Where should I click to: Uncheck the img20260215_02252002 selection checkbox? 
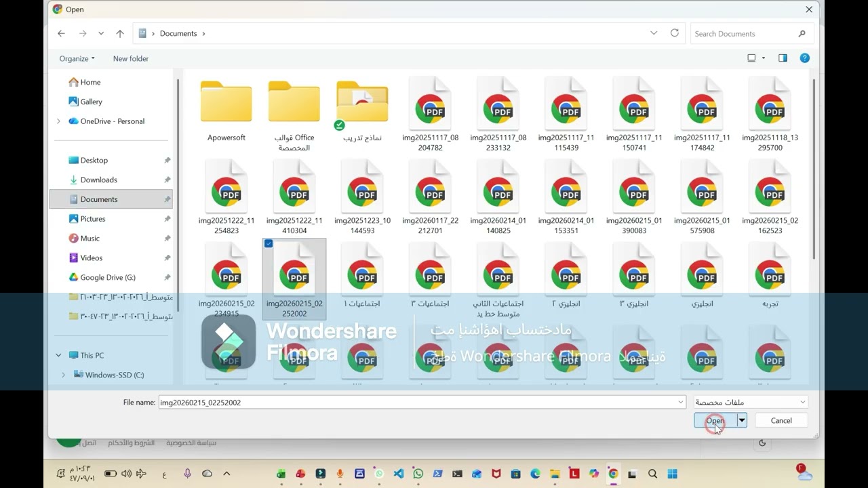coord(269,243)
